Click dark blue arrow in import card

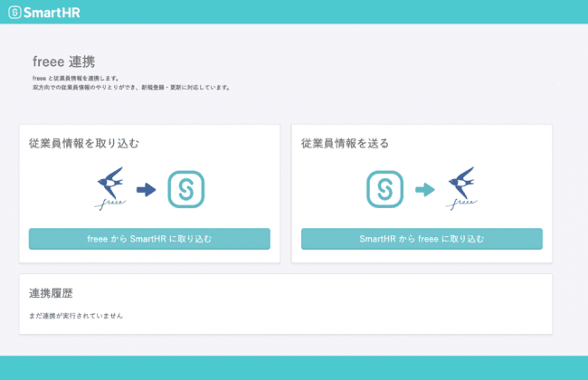point(147,190)
